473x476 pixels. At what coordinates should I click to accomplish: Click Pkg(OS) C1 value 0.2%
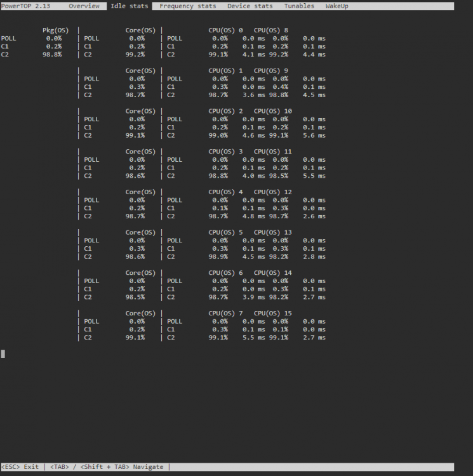[x=54, y=46]
